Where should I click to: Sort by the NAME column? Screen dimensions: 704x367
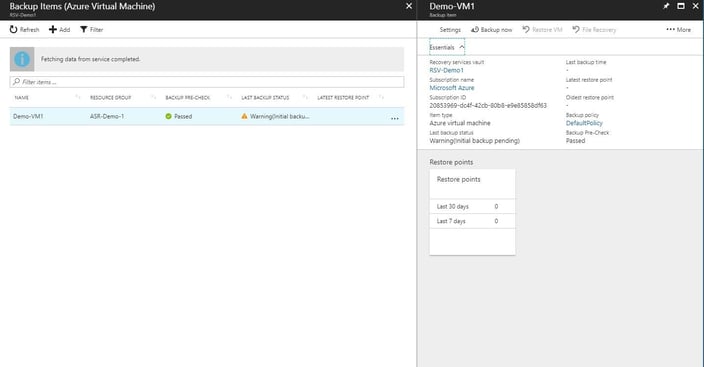click(22, 97)
